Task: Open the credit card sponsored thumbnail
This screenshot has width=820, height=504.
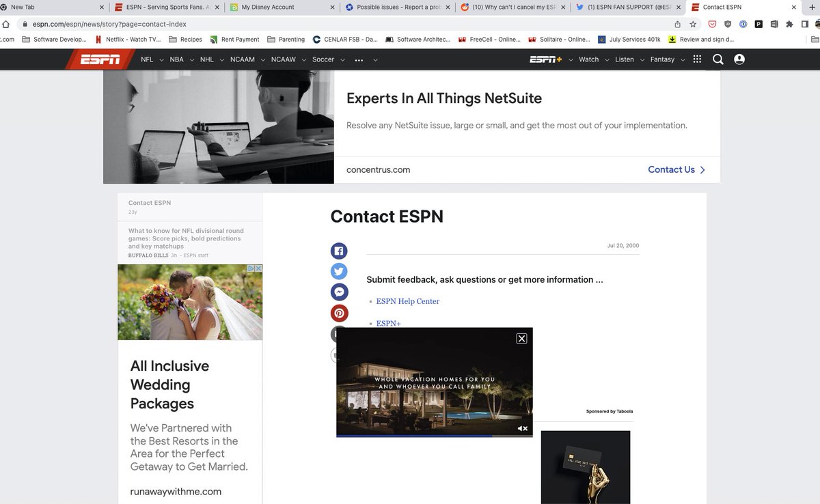Action: click(x=586, y=467)
